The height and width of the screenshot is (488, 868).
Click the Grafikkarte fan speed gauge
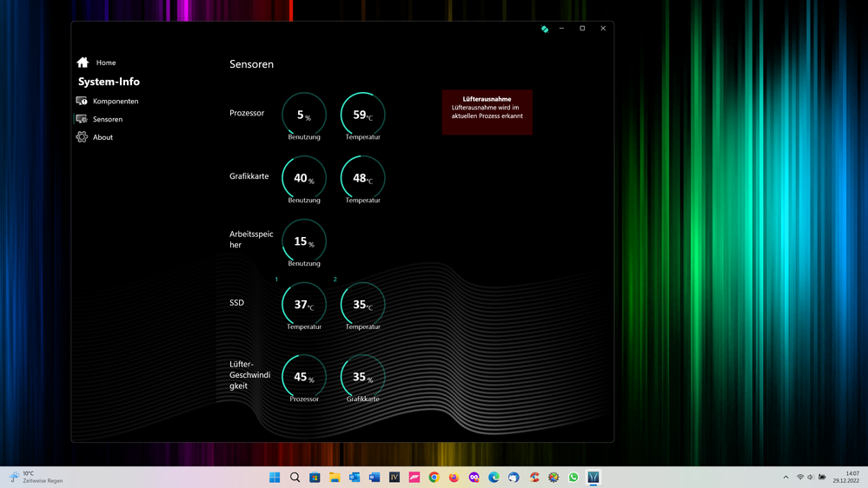click(362, 377)
